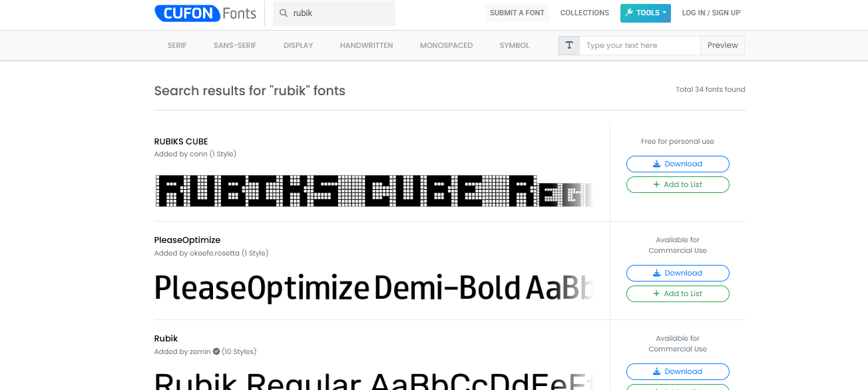Click the PleaseOptimize Demi-Bold preview image
The height and width of the screenshot is (390, 868).
374,288
